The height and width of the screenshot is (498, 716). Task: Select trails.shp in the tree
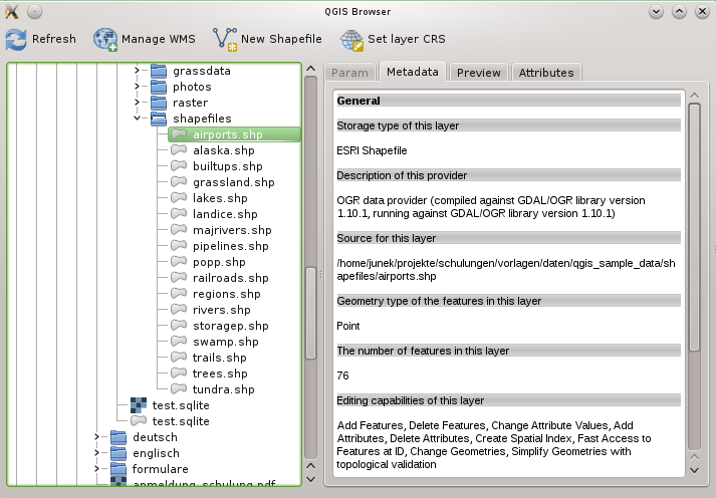point(220,358)
